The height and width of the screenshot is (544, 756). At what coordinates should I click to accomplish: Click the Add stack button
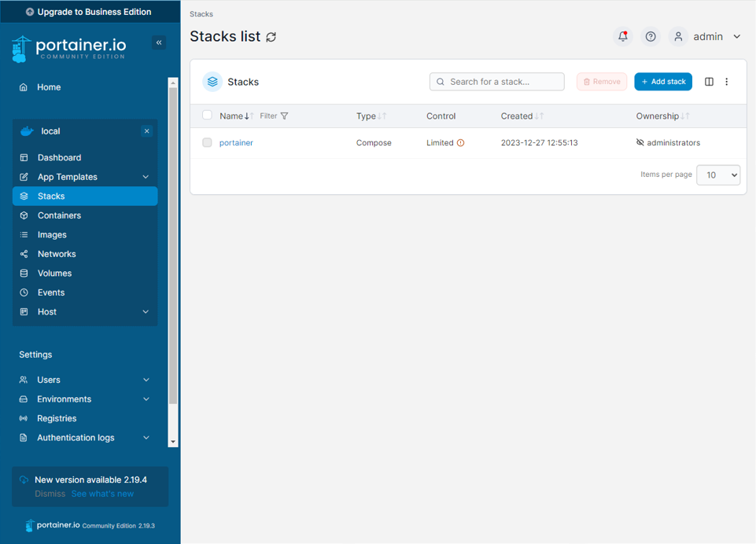(x=663, y=82)
